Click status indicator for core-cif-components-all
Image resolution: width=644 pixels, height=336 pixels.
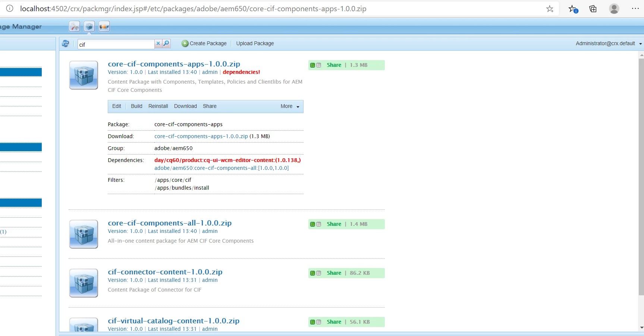coord(315,224)
